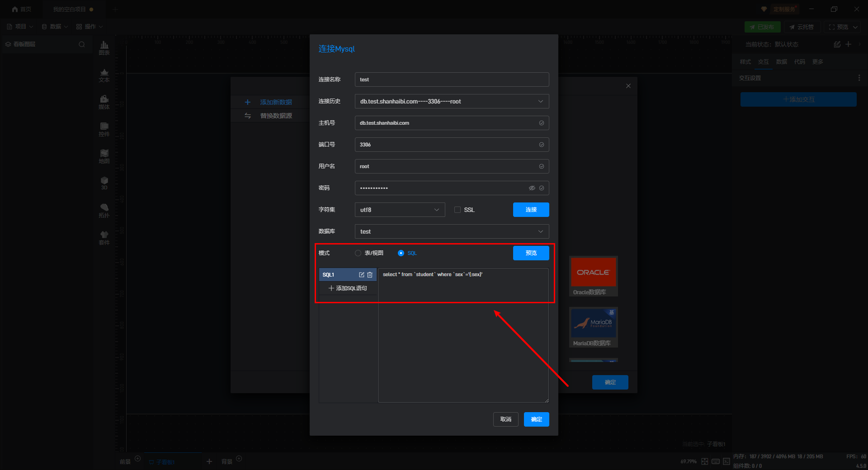The image size is (868, 470).
Task: Click the 添加交互 button
Action: click(798, 99)
